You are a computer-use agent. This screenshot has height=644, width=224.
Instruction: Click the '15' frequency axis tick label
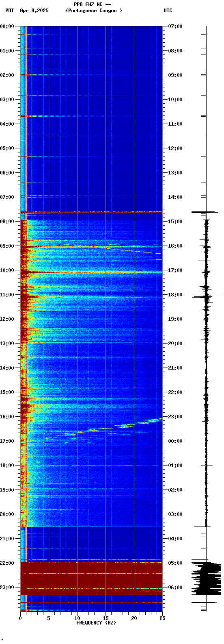pyautogui.click(x=106, y=618)
